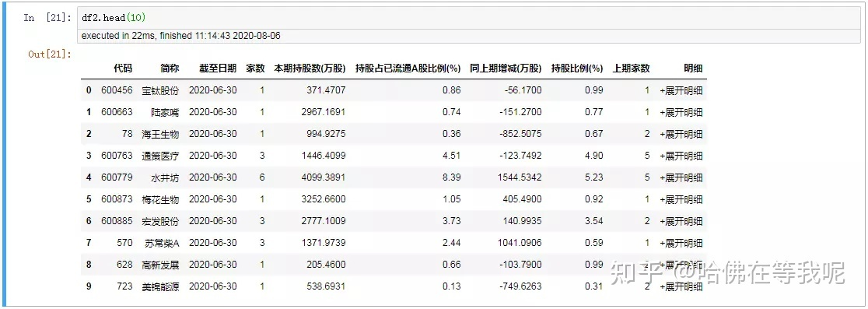Click change value 1544.5342
The height and width of the screenshot is (309, 868).
[x=520, y=177]
